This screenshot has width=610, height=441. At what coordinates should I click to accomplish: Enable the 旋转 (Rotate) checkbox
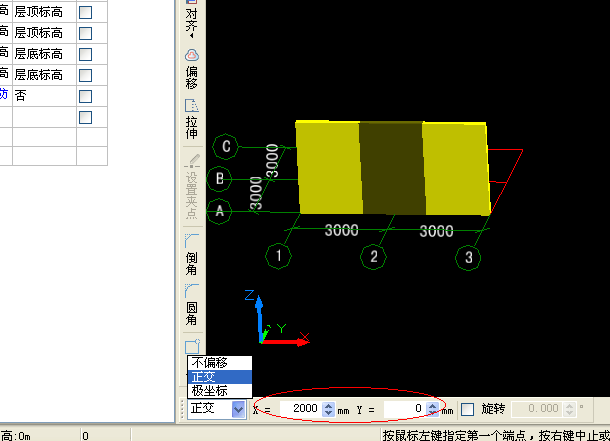tap(467, 409)
